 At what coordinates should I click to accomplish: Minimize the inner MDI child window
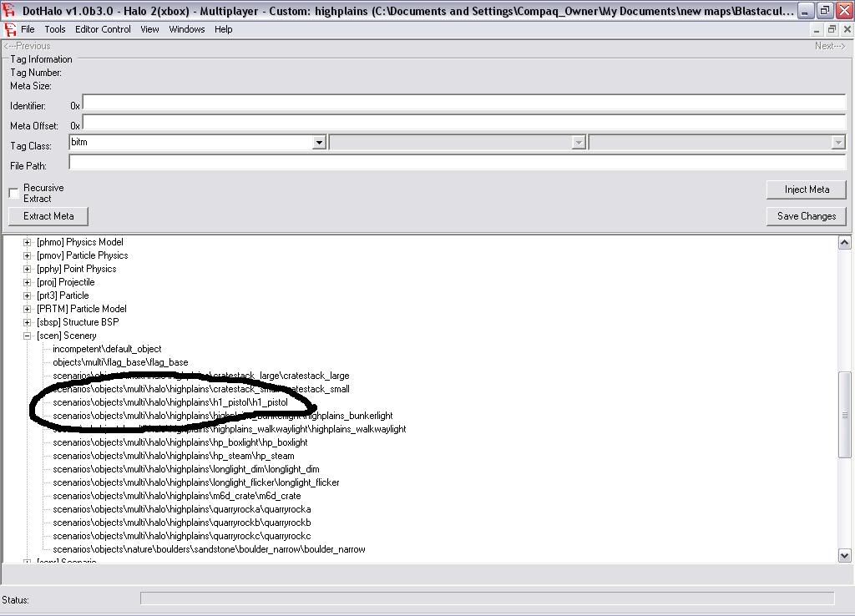[x=818, y=29]
